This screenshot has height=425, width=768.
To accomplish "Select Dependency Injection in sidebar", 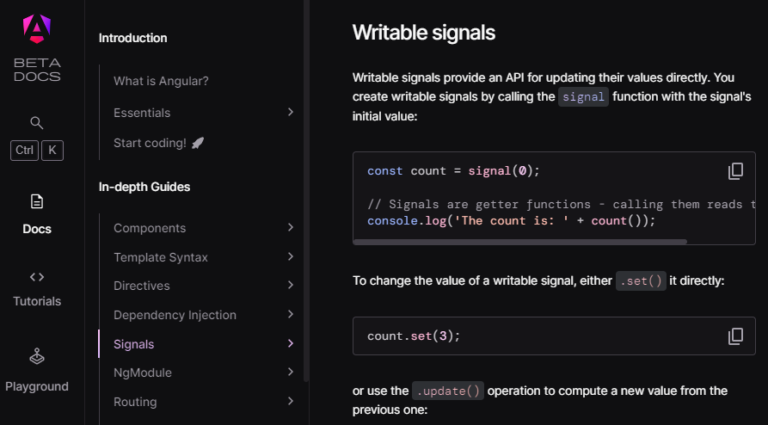I will pyautogui.click(x=175, y=315).
